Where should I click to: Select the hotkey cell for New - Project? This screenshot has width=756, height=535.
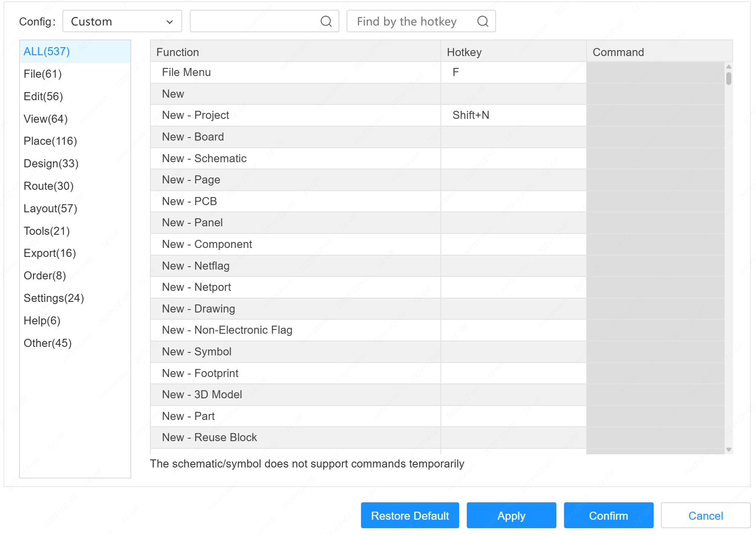point(513,115)
